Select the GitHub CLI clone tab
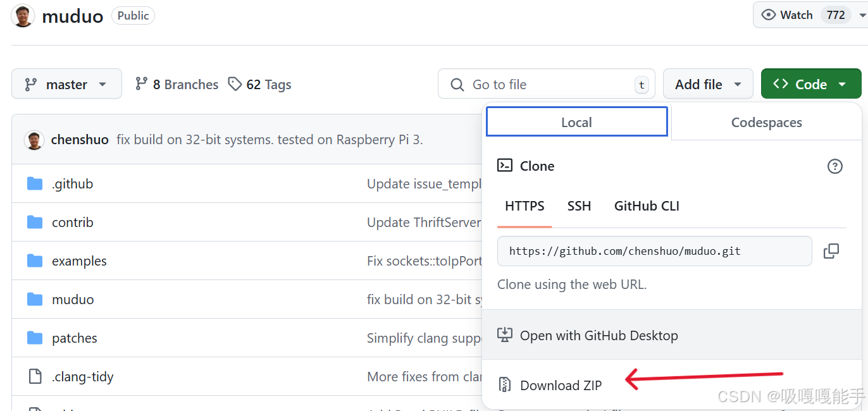Screen dimensions: 868x411 tap(647, 206)
